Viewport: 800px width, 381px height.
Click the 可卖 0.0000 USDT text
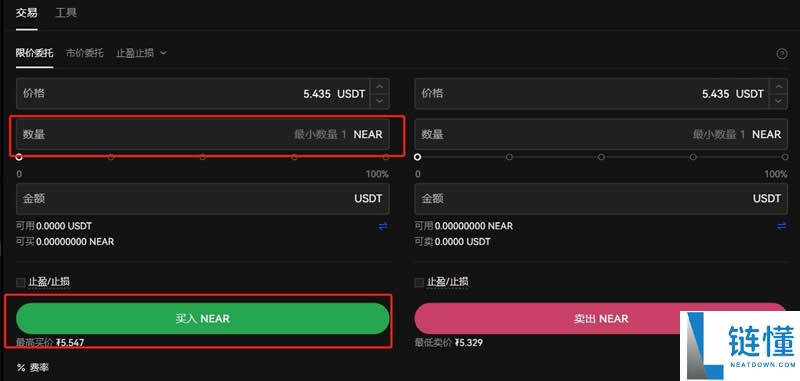pos(452,241)
